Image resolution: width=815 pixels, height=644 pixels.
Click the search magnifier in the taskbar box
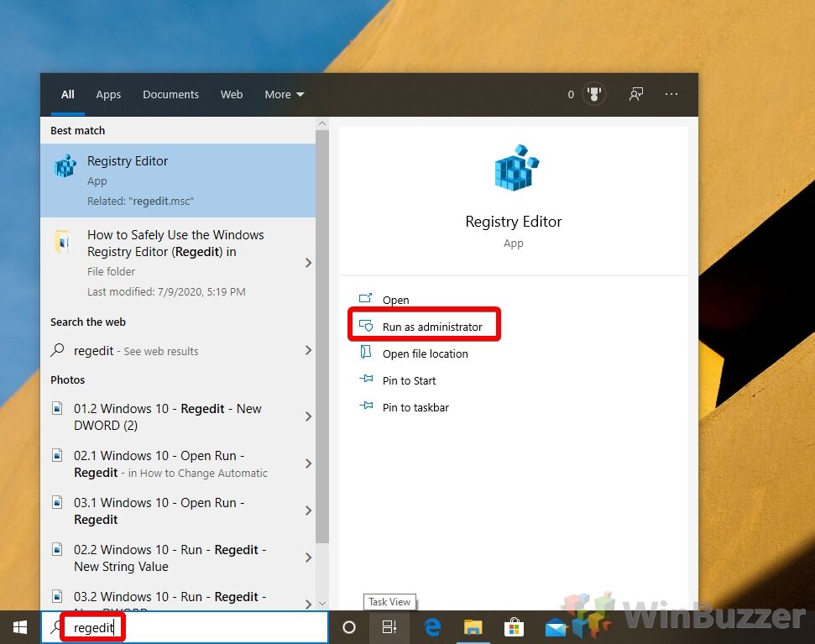click(x=55, y=627)
